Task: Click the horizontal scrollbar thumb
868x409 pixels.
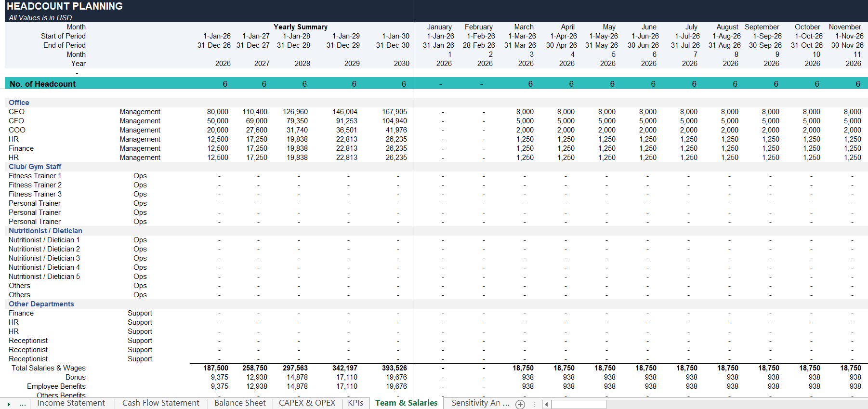Action: click(x=579, y=405)
